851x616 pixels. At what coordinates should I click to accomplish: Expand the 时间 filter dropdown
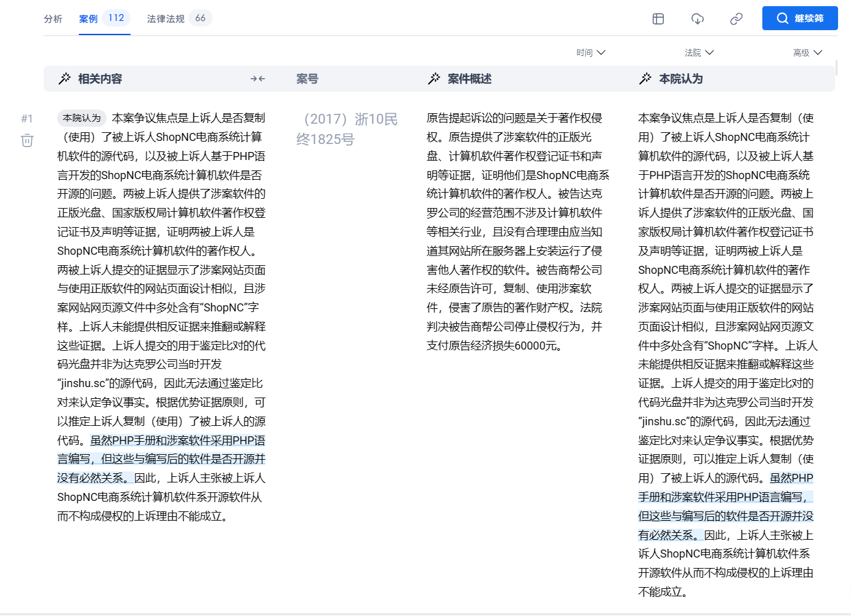coord(591,53)
